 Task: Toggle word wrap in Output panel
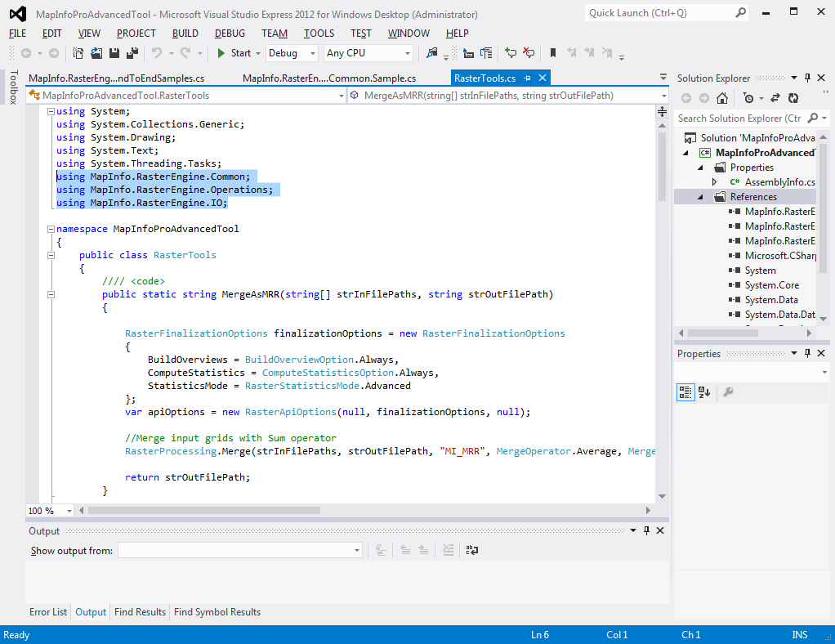(x=471, y=550)
